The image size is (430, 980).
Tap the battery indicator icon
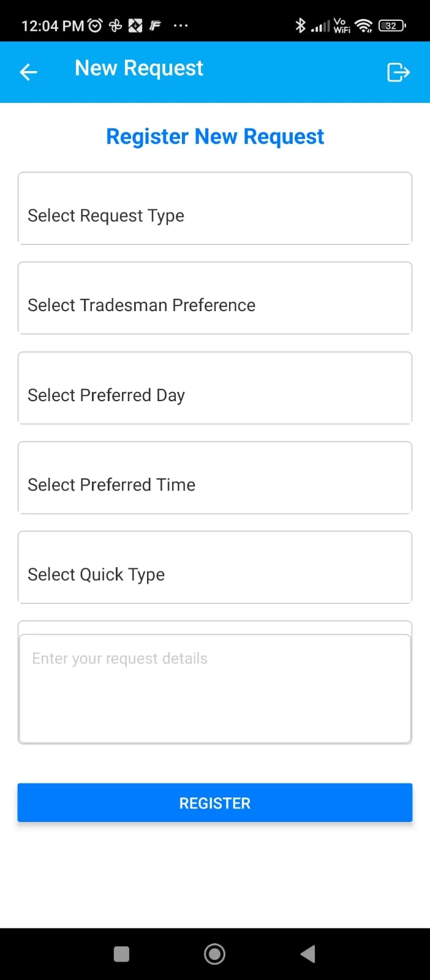coord(392,25)
